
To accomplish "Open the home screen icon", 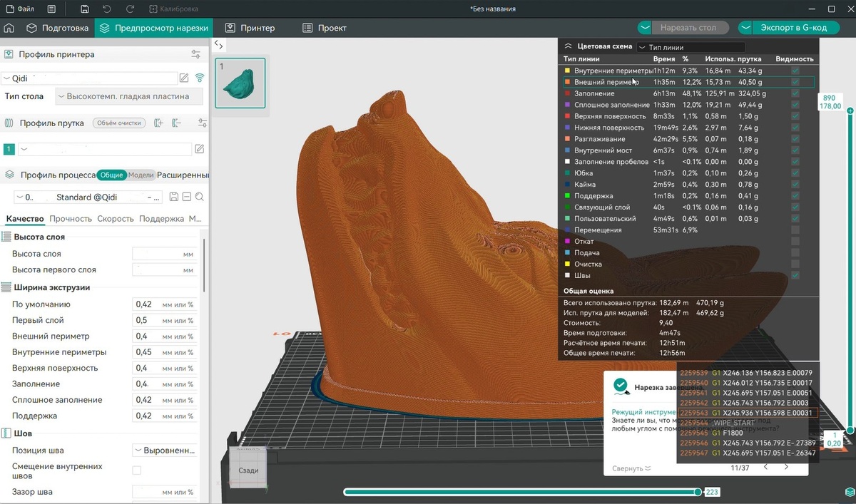I will tap(9, 29).
